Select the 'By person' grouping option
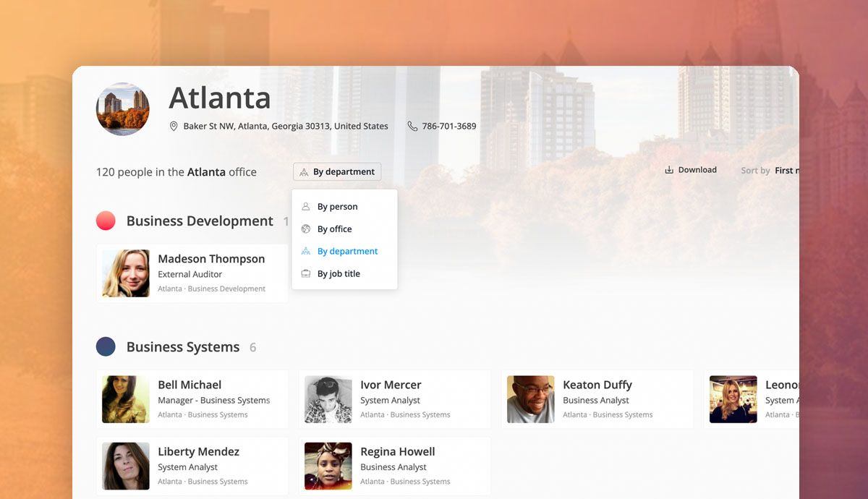The height and width of the screenshot is (499, 868). 337,206
